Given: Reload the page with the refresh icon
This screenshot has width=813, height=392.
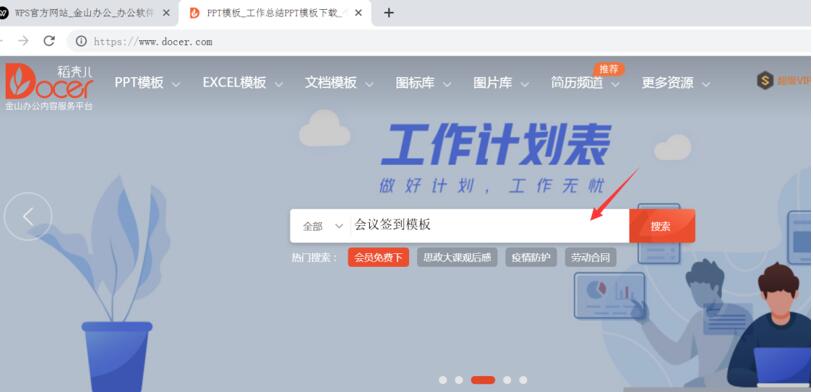Looking at the screenshot, I should 49,41.
